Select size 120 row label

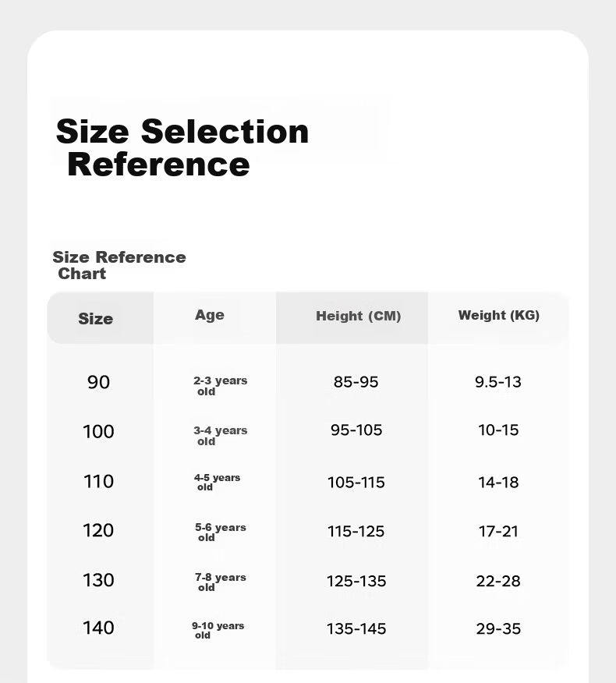coord(98,530)
